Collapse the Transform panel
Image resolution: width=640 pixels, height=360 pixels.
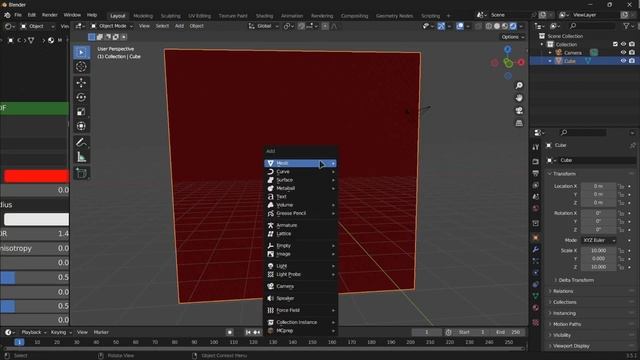[x=564, y=174]
